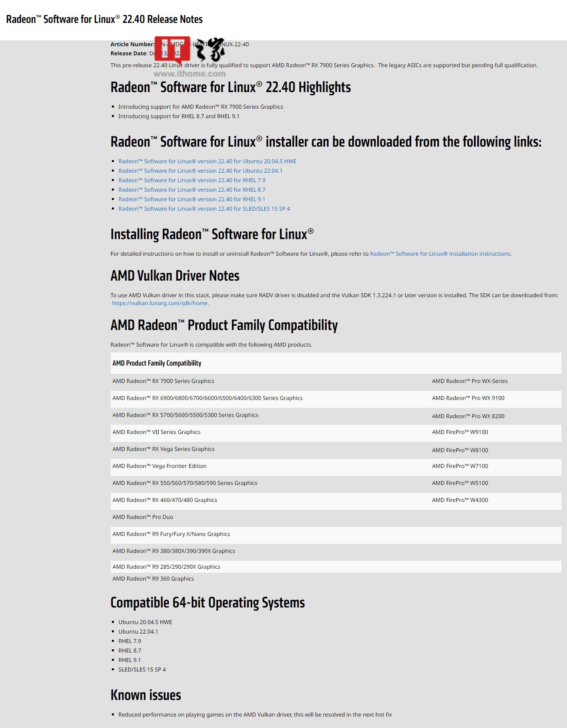Click the 'Radeon Software for Linux 22.40 Highlights' heading

pos(231,87)
